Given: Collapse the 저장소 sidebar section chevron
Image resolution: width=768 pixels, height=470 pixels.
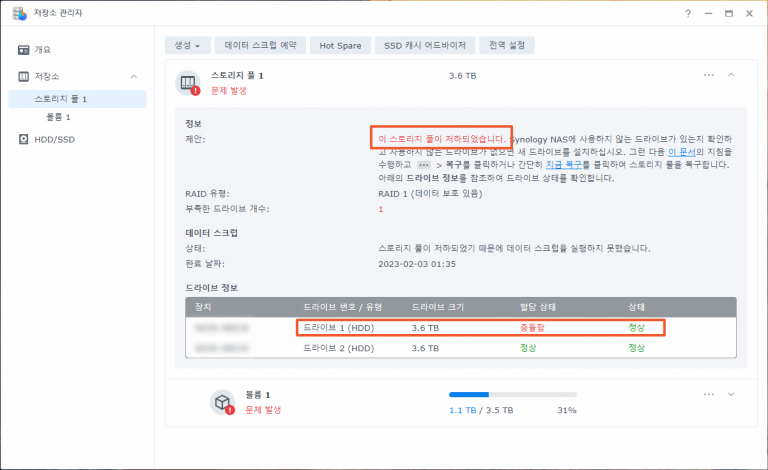Looking at the screenshot, I should coord(134,76).
